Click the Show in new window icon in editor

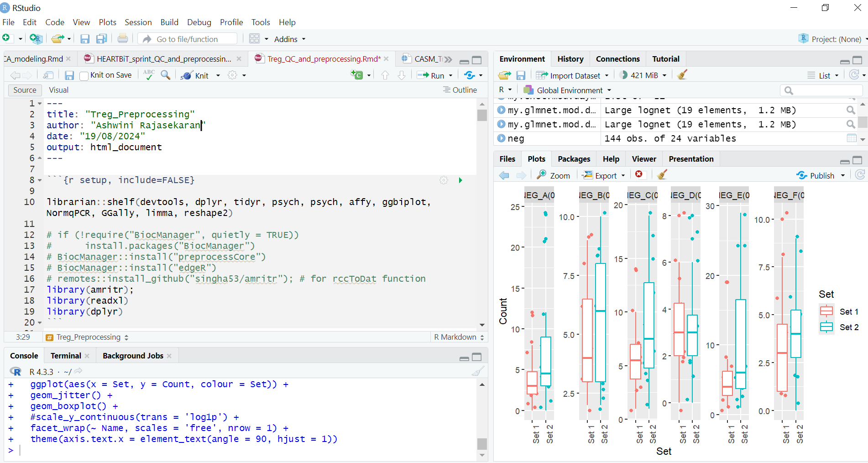coord(48,75)
